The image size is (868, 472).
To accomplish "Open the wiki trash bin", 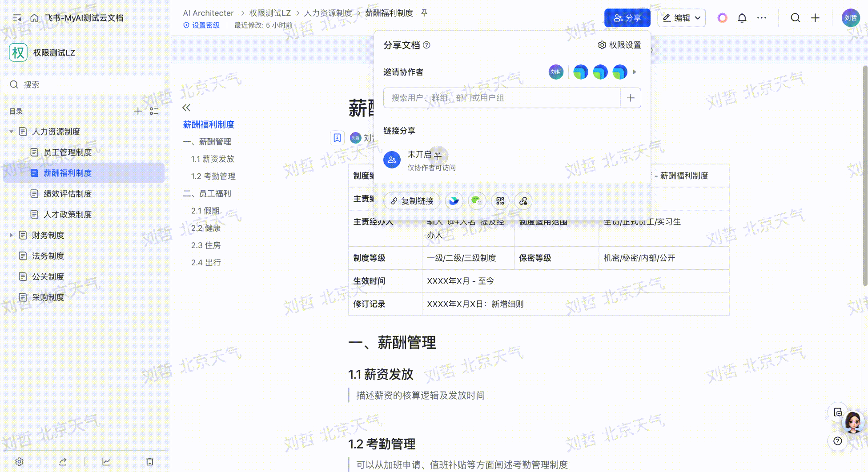I will [x=150, y=462].
